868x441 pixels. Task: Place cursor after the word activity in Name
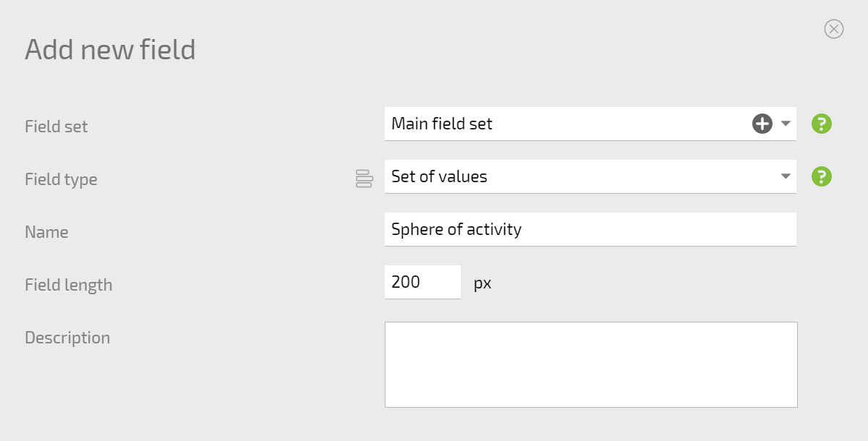[523, 229]
